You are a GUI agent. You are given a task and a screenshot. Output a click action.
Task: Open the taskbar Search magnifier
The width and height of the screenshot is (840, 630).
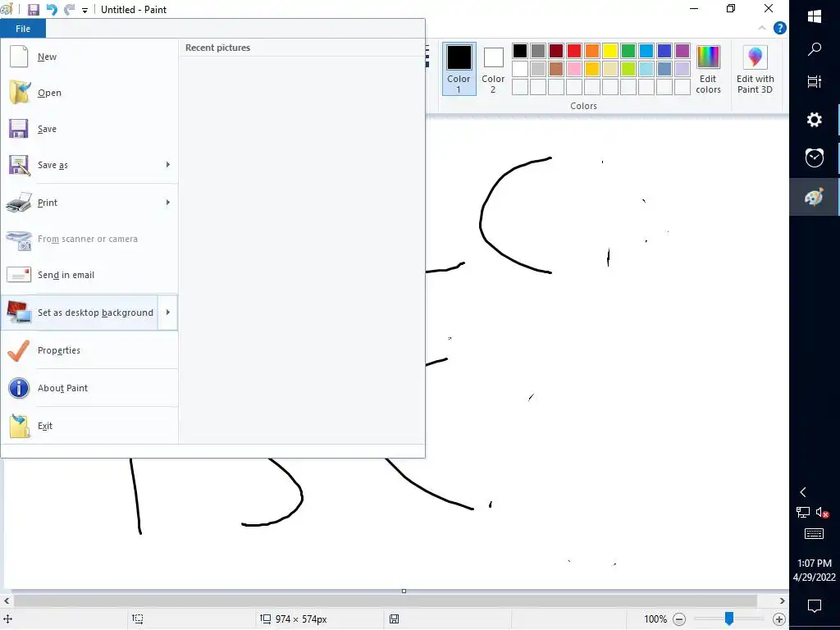[x=815, y=49]
